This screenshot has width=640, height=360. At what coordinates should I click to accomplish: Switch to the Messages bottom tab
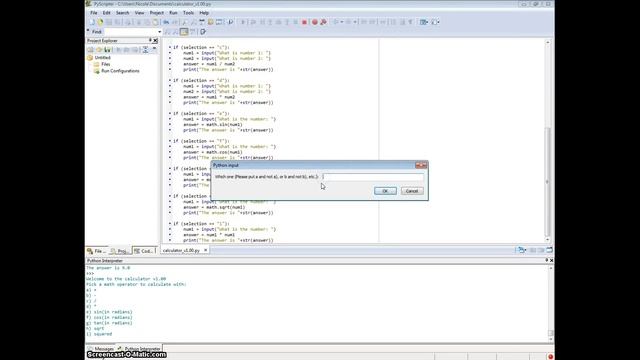pyautogui.click(x=101, y=349)
